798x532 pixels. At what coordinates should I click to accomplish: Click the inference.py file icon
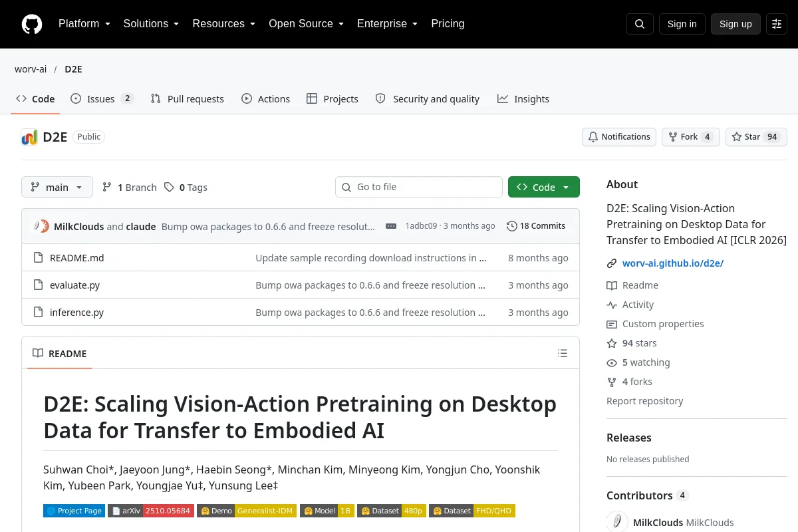pos(38,313)
